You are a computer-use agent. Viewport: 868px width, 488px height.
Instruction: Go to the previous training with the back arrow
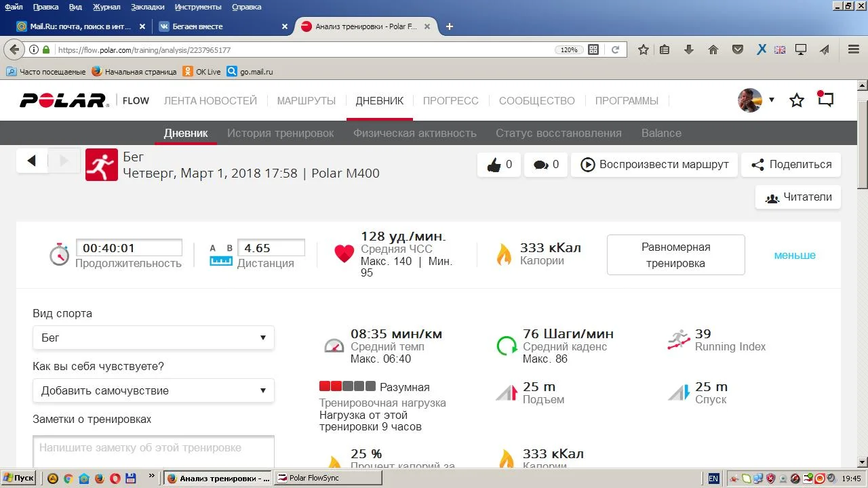32,161
